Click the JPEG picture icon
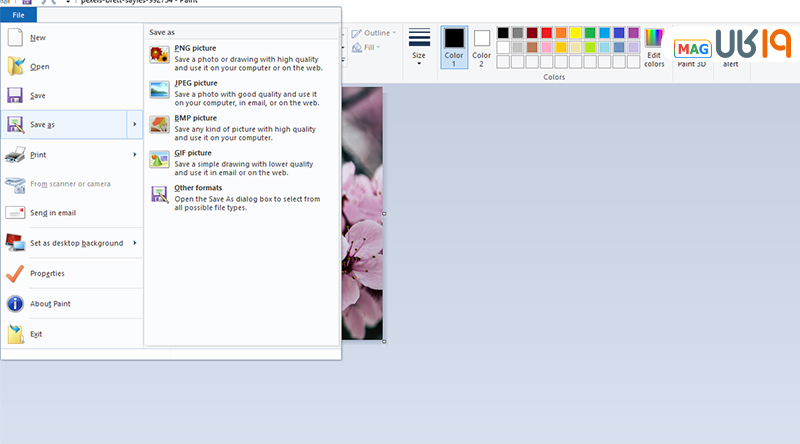800x444 pixels. tap(159, 90)
